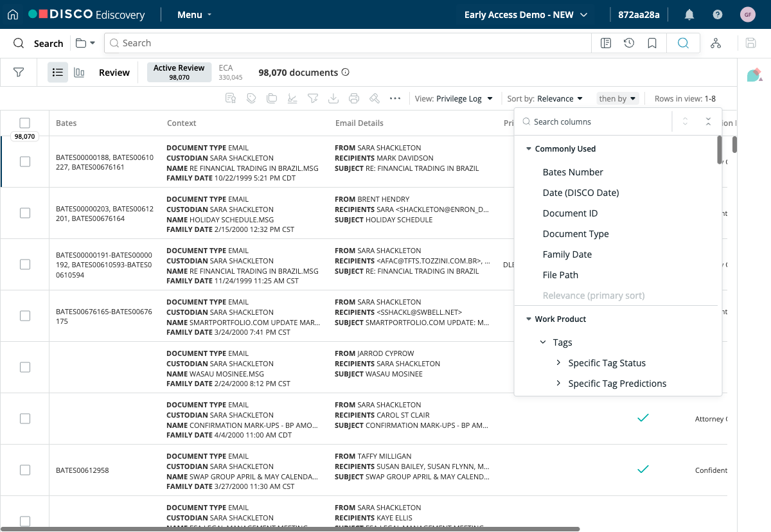Screen dimensions: 771x532
Task: Open the DISCO assistant icon in sidebar
Action: pyautogui.click(x=754, y=75)
